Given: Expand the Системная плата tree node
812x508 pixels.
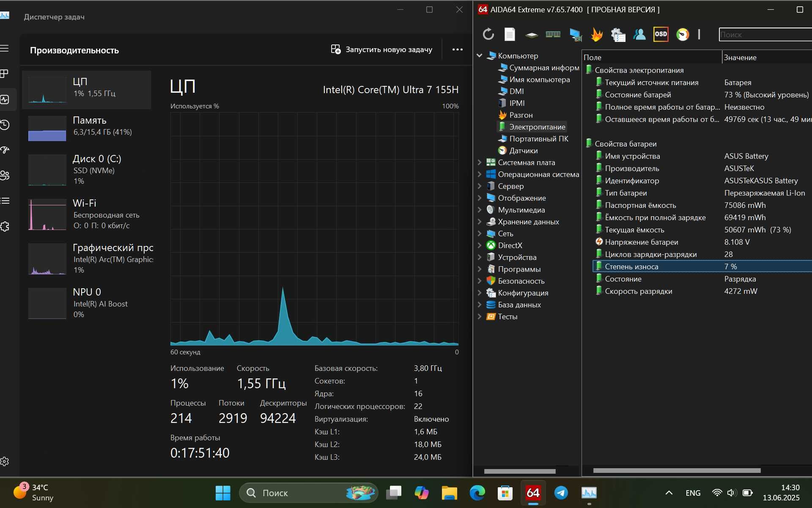Looking at the screenshot, I should click(480, 162).
